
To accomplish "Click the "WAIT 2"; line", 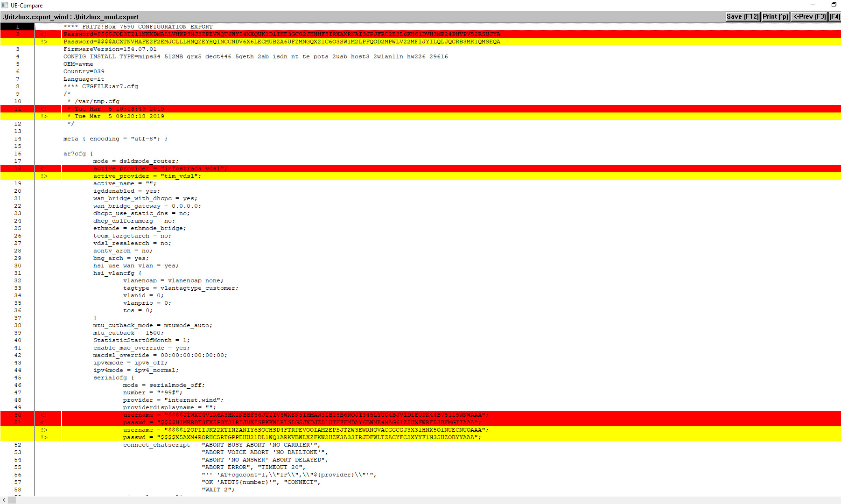I will [x=218, y=490].
